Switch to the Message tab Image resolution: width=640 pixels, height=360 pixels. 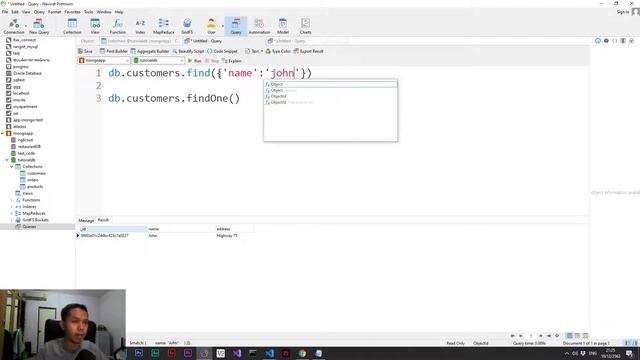click(x=86, y=220)
